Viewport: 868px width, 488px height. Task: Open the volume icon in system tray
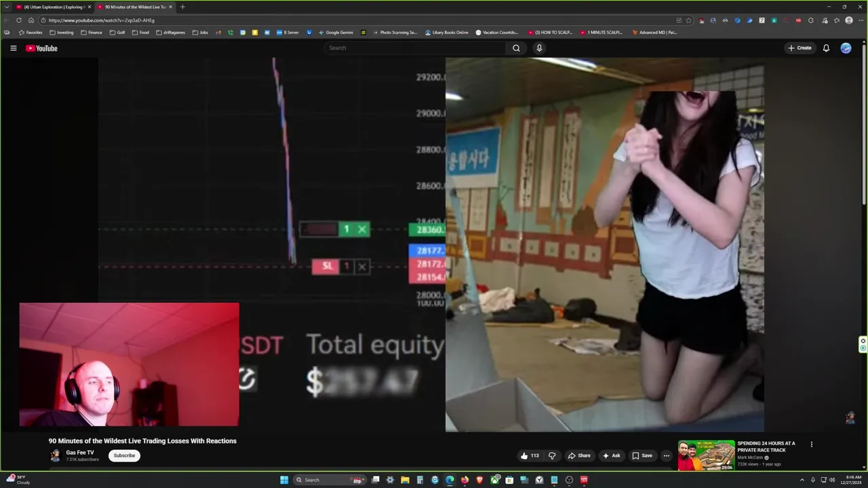point(832,480)
